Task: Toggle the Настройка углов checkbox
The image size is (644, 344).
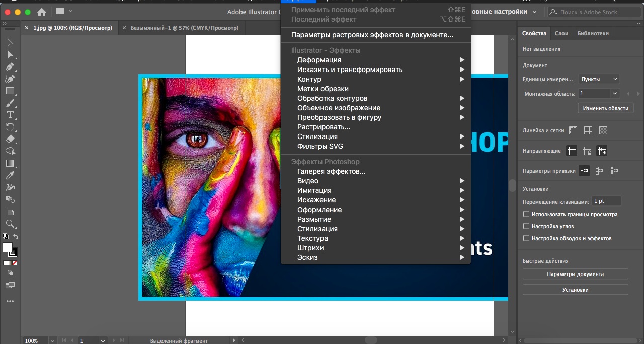Action: click(x=526, y=226)
